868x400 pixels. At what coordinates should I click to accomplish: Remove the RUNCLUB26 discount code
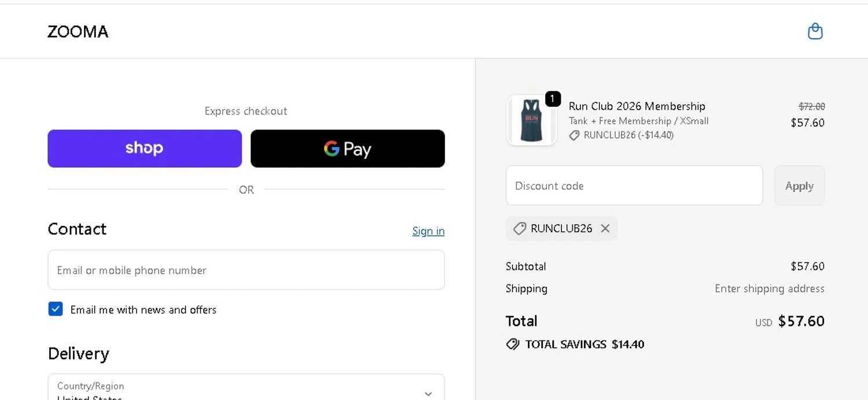[605, 228]
